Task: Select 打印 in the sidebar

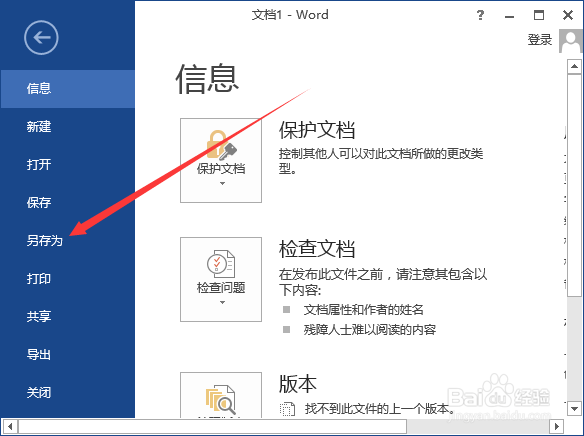Action: [67, 279]
